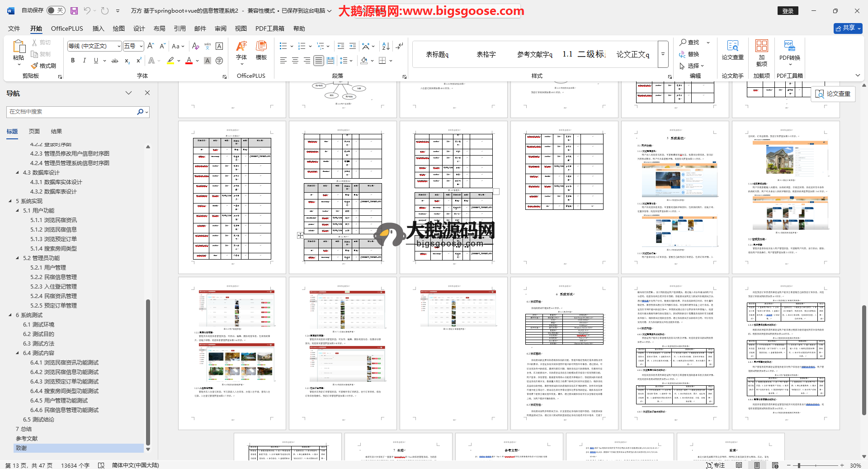Click the navigation search box
Viewport: 868px width, 469px height.
point(72,112)
